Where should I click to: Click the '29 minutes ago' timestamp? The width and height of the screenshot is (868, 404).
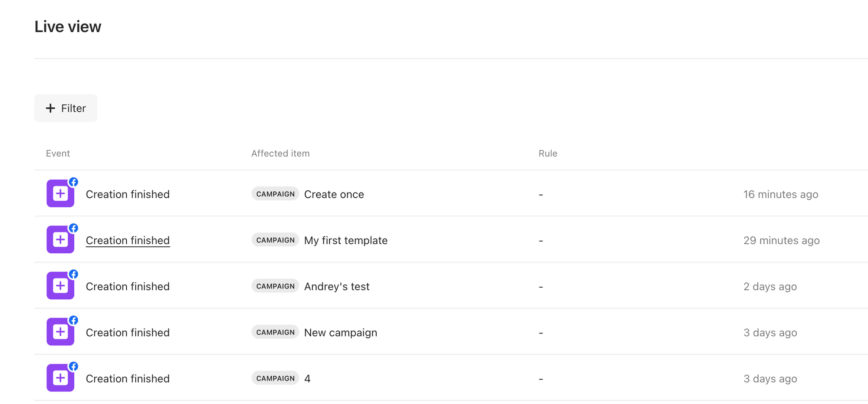pyautogui.click(x=782, y=240)
